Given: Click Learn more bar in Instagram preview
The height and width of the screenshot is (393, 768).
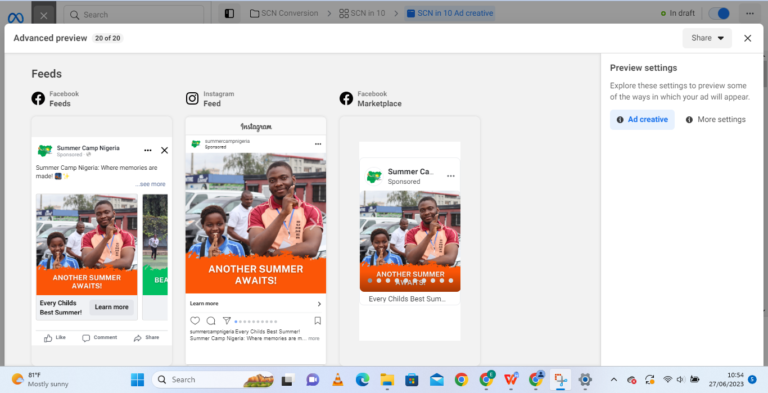Looking at the screenshot, I should pyautogui.click(x=256, y=304).
